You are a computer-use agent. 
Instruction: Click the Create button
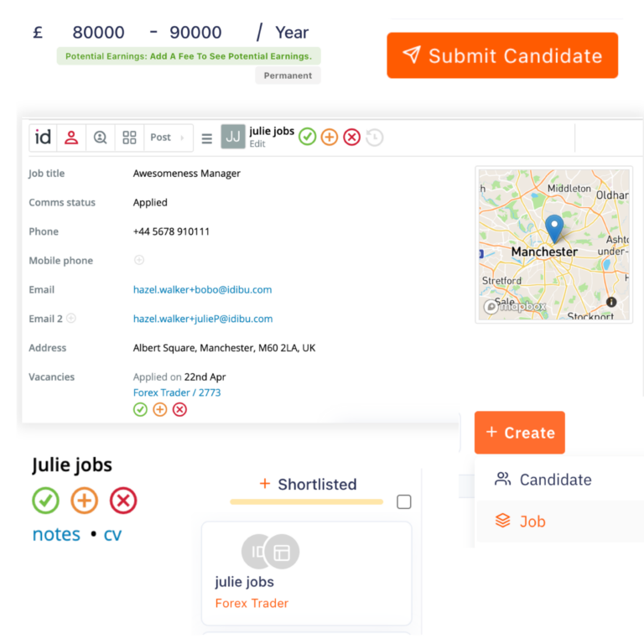(520, 433)
